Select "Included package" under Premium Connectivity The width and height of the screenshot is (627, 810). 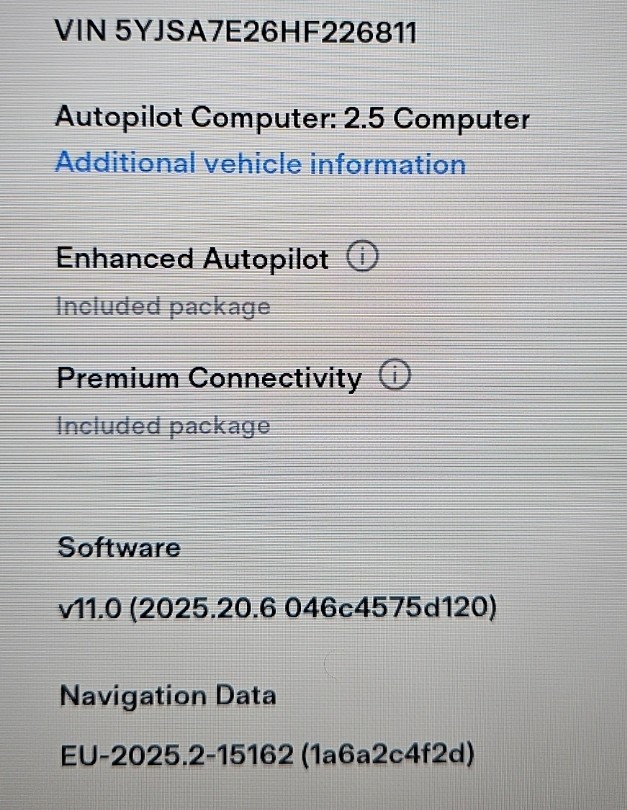coord(162,426)
